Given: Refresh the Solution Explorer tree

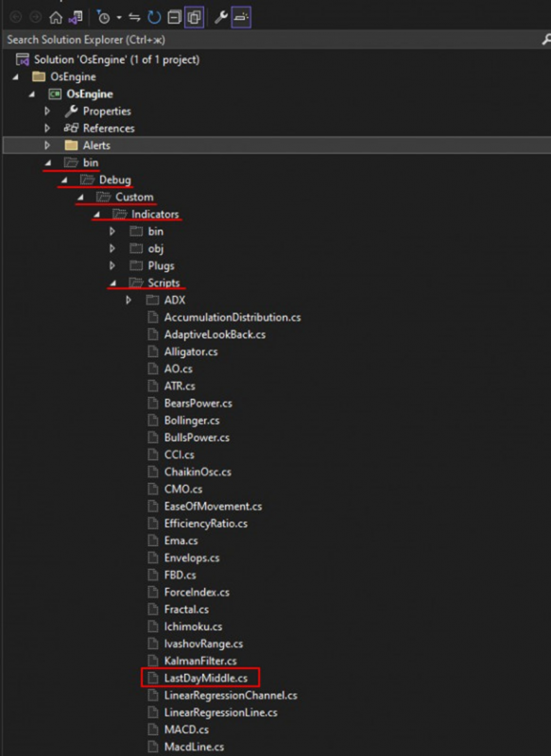Looking at the screenshot, I should point(154,18).
